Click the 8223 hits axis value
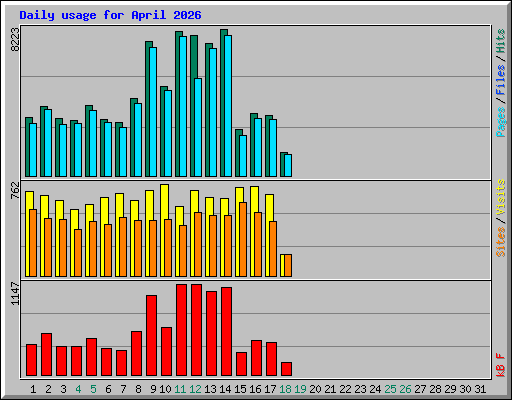Image resolution: width=512 pixels, height=400 pixels. 15,39
